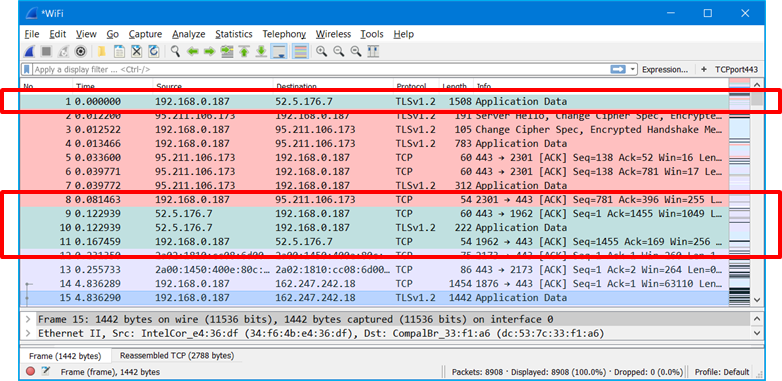The image size is (782, 381).
Task: Open the View menu
Action: (86, 34)
